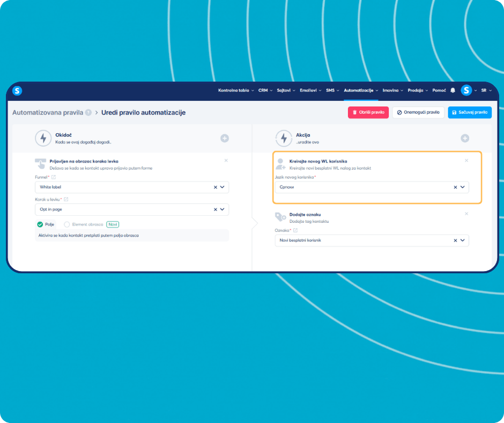Remove the Dodajte oznaku action
This screenshot has height=423, width=504.
pos(466,214)
